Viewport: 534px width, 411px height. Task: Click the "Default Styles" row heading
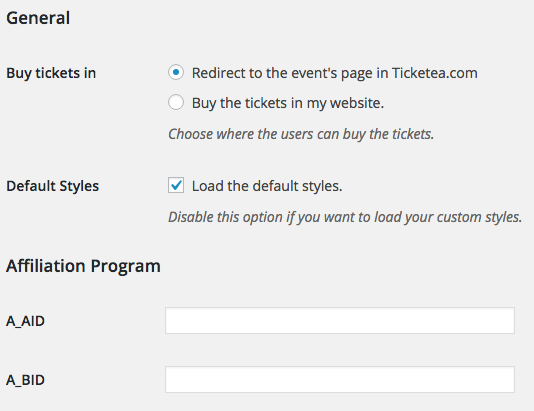52,186
